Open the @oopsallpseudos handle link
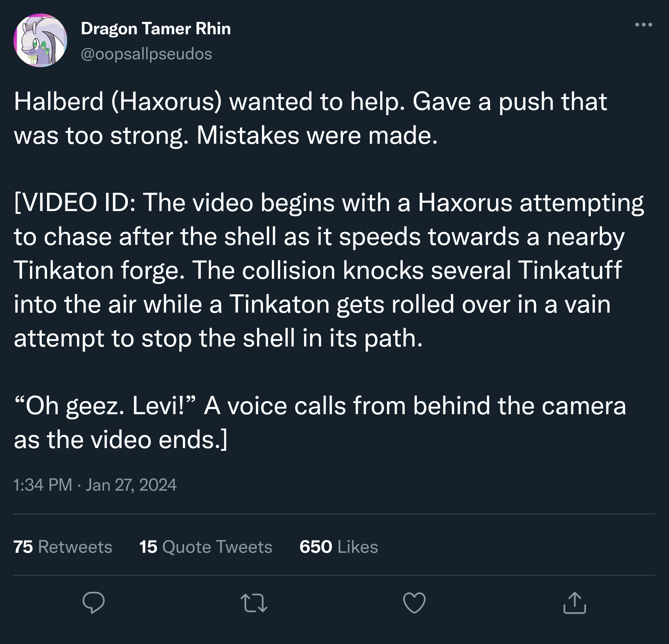 tap(146, 54)
